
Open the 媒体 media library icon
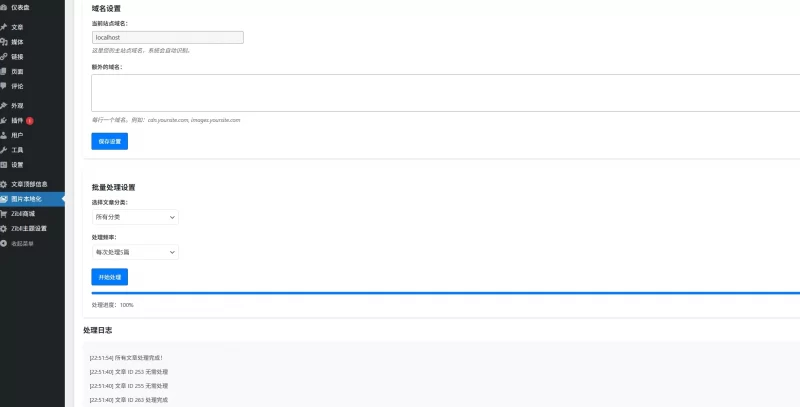[4, 42]
